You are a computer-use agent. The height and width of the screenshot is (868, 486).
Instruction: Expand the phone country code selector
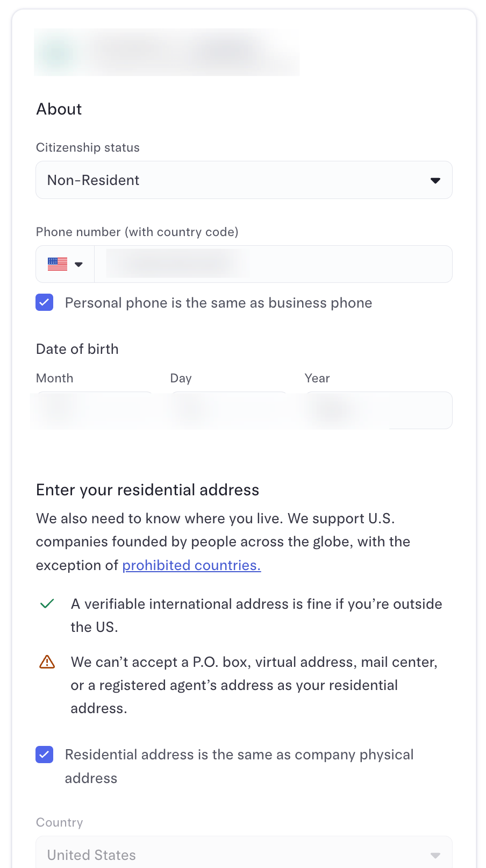[x=78, y=264]
